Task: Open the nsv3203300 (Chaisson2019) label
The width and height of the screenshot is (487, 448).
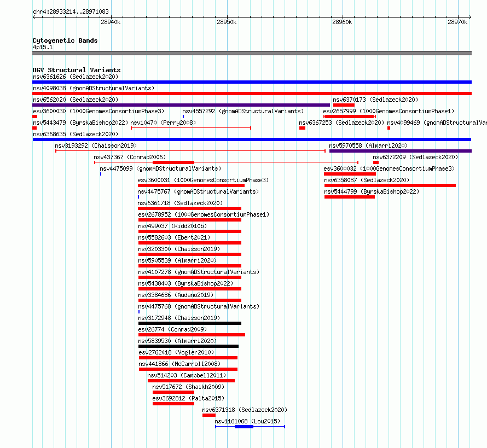Action: point(179,249)
